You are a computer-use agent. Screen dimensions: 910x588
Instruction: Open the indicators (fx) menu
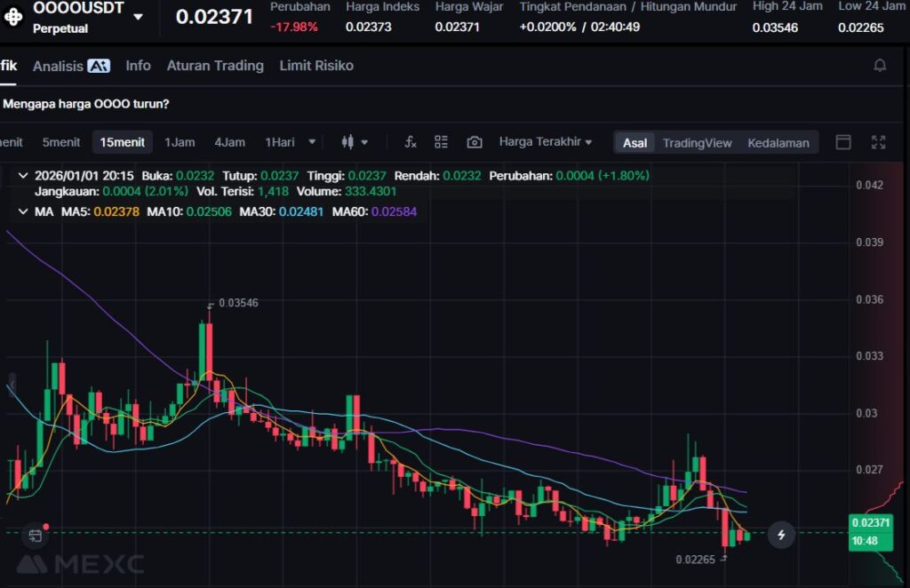coord(411,142)
